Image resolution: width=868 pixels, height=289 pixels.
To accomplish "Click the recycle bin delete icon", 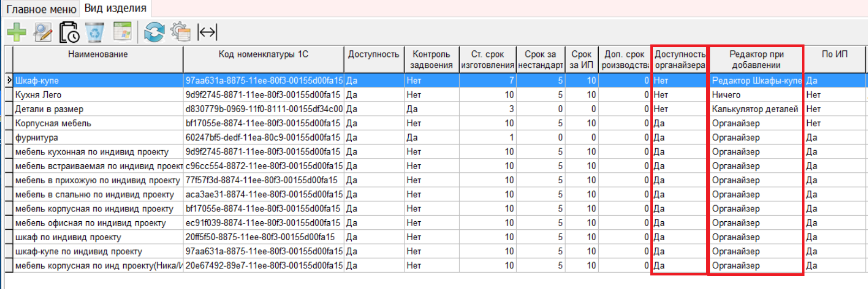I will click(x=95, y=33).
